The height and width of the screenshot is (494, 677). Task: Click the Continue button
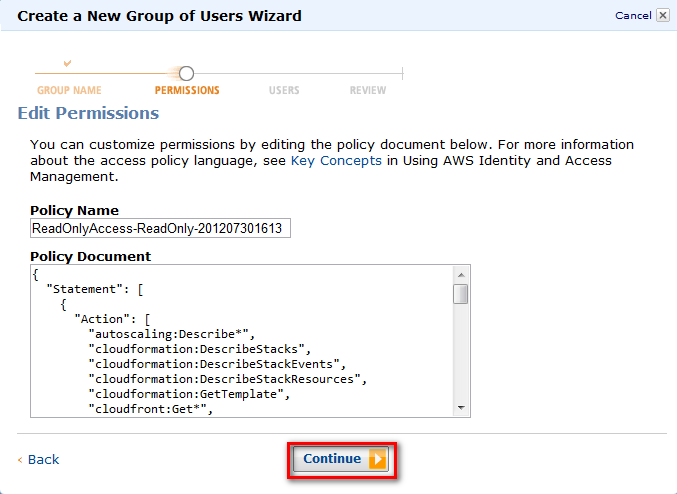(341, 459)
